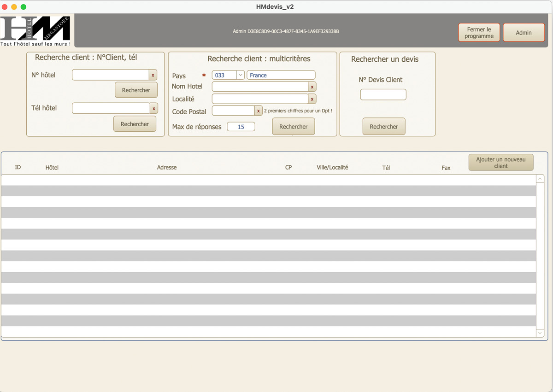This screenshot has width=553, height=392.
Task: Focus the Code Postal input field
Action: (x=233, y=111)
